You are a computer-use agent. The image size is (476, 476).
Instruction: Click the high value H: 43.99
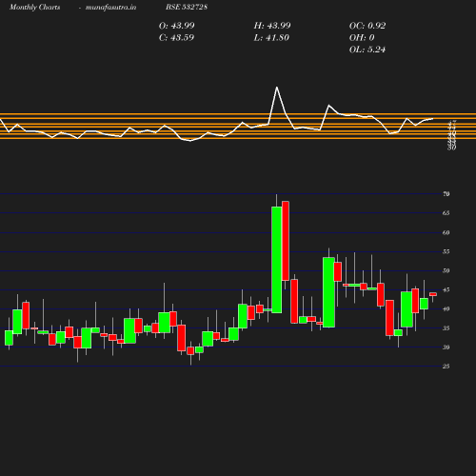click(272, 26)
